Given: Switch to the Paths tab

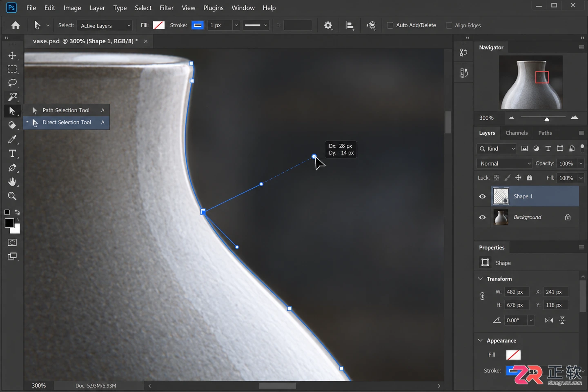Looking at the screenshot, I should point(545,133).
